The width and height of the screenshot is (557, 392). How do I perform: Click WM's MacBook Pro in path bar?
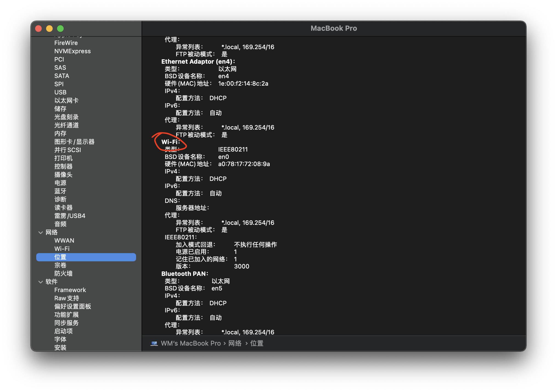coord(191,343)
